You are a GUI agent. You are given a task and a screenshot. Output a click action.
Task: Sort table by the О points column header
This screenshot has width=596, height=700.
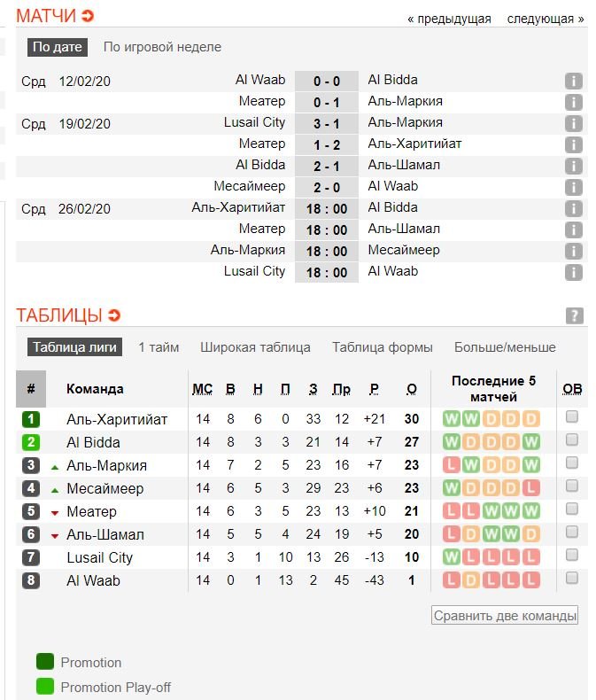point(411,389)
